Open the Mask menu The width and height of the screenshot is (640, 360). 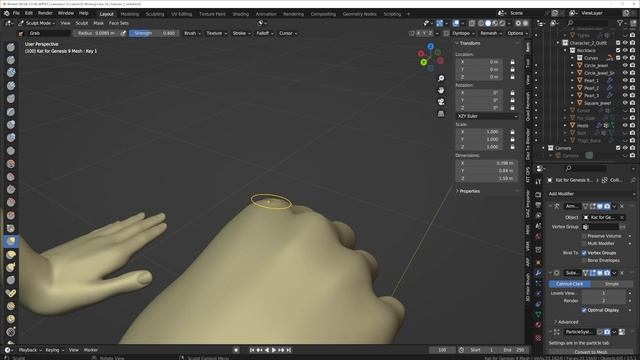[x=98, y=23]
